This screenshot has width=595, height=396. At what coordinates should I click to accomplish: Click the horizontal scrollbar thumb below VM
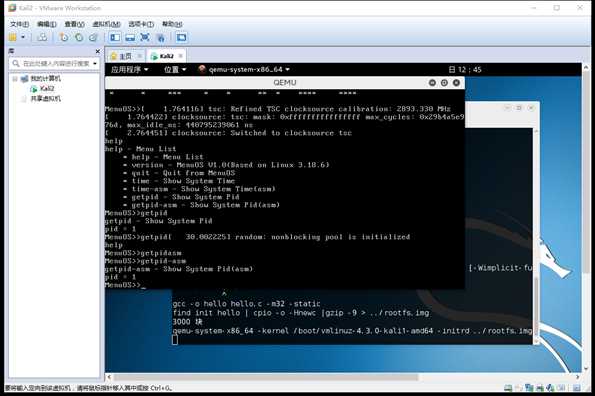pos(266,377)
